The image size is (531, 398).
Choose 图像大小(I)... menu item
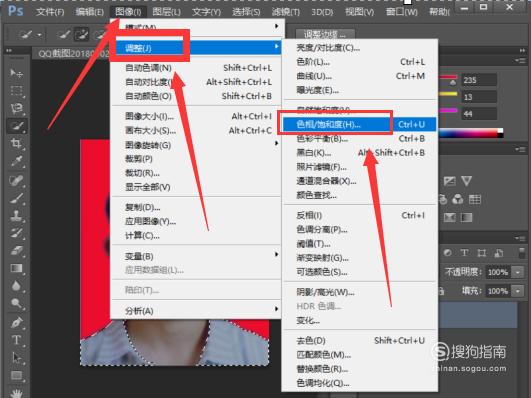tap(196, 117)
